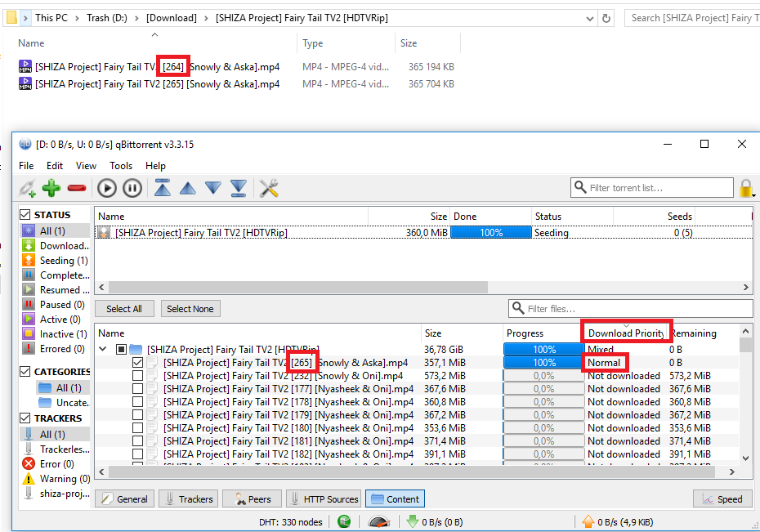The width and height of the screenshot is (760, 532).
Task: Move torrent to bottom of queue icon
Action: (238, 188)
